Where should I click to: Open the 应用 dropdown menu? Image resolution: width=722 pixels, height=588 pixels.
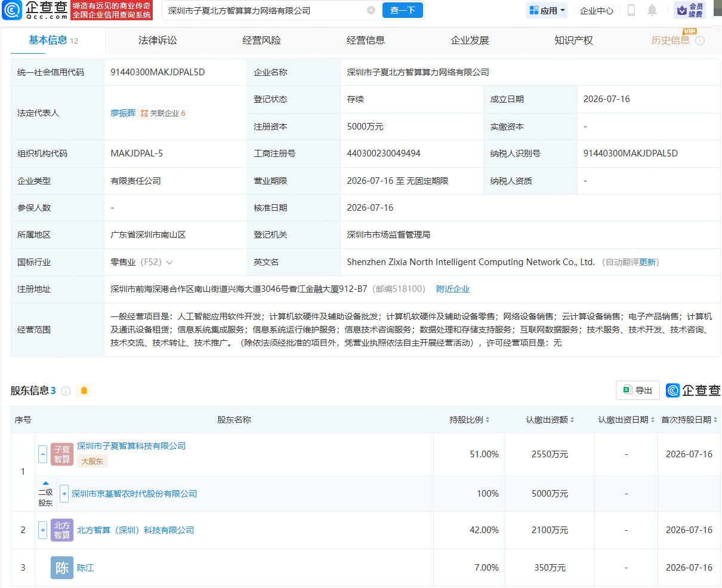[x=547, y=10]
